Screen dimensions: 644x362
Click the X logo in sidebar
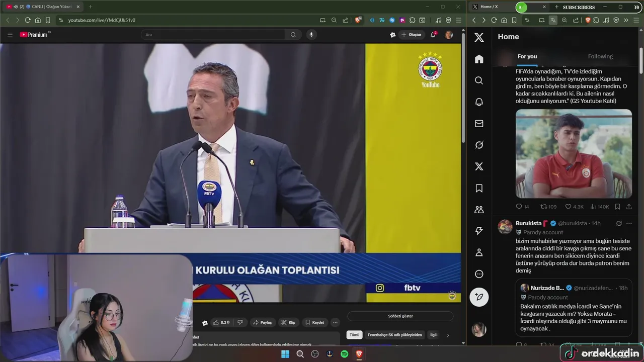point(479,37)
